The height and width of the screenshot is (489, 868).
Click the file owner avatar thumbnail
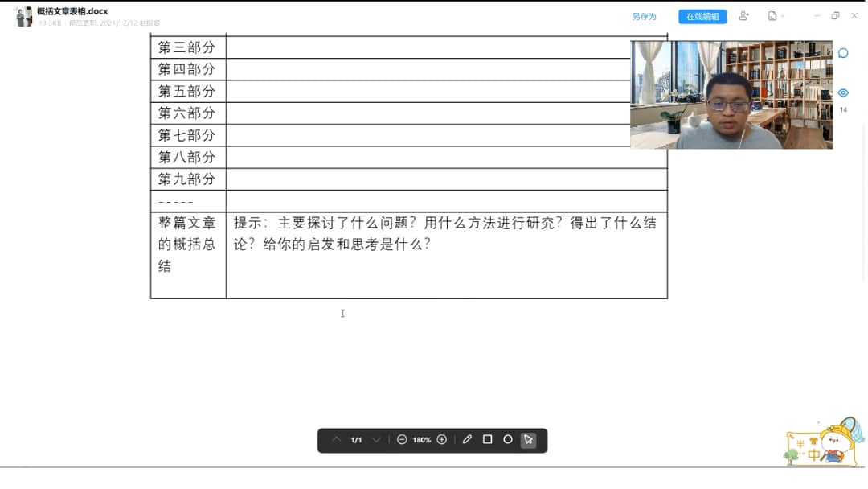tap(24, 16)
